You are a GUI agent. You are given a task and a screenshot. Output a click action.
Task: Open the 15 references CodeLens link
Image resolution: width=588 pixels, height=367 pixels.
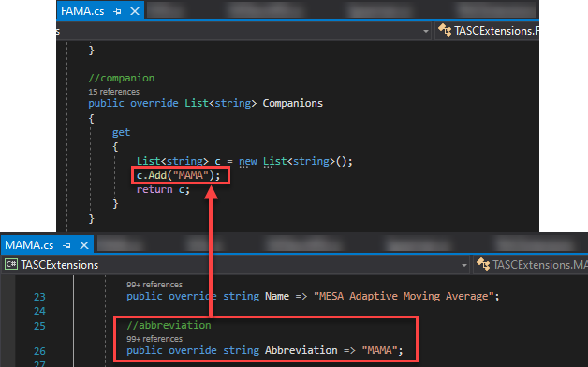[x=113, y=92]
